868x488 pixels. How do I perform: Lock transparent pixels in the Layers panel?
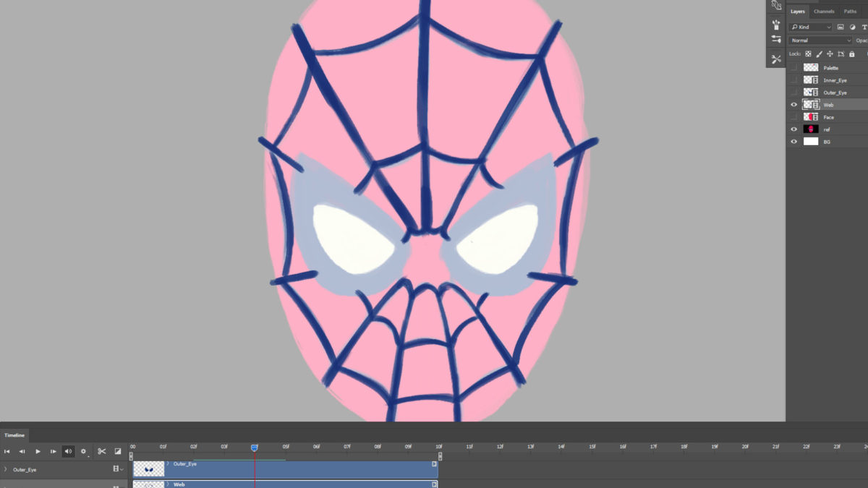point(809,54)
